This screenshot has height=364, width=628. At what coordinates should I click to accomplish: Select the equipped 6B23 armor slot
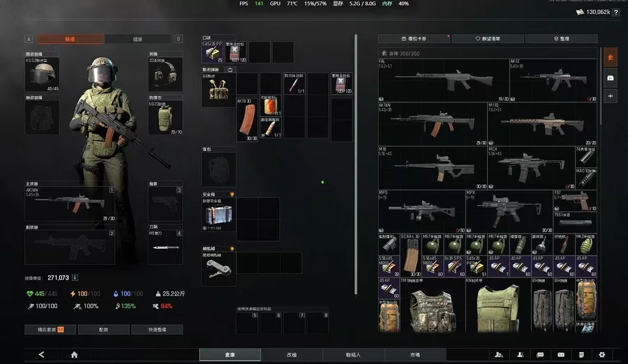click(x=165, y=117)
